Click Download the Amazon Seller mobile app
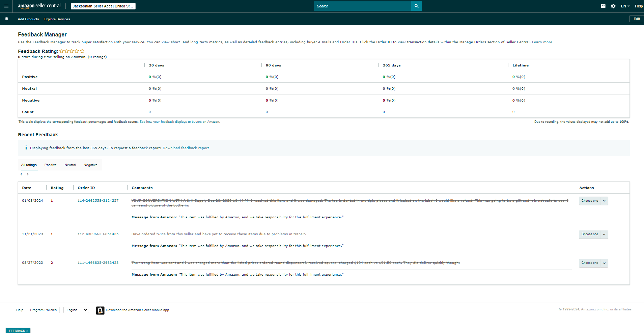This screenshot has height=333, width=644. (x=137, y=310)
